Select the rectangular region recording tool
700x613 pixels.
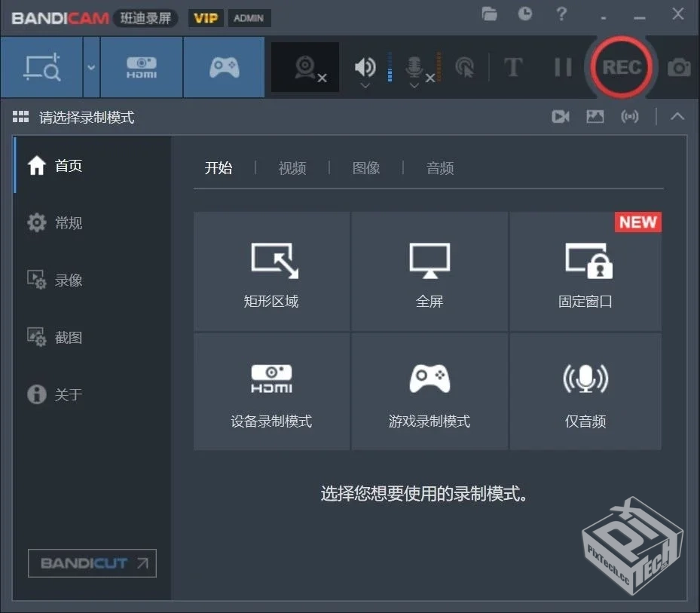click(x=41, y=67)
